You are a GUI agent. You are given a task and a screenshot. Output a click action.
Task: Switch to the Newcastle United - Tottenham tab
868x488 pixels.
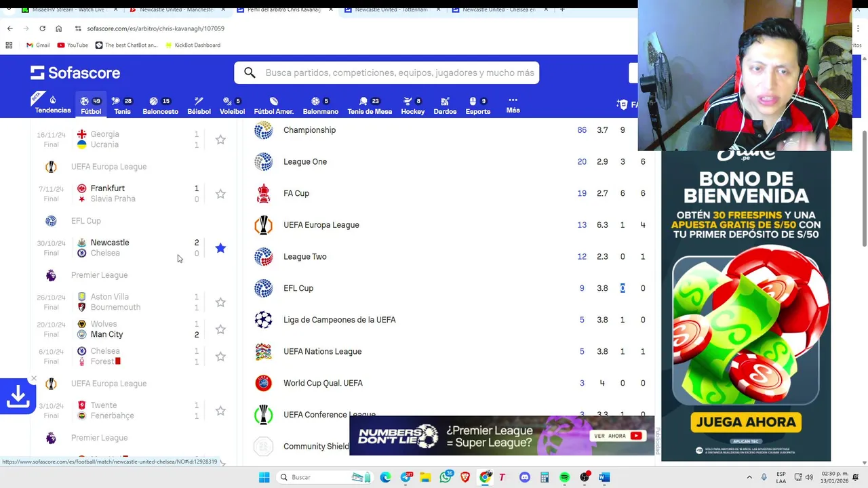coord(392,9)
